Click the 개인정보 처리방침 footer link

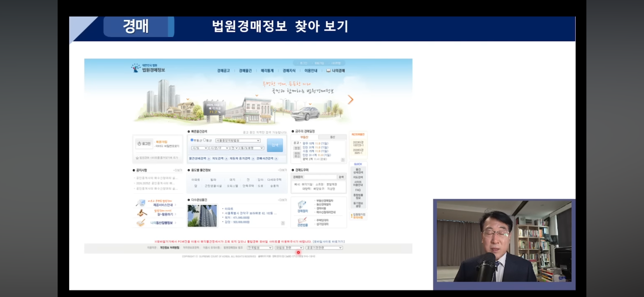click(x=169, y=248)
